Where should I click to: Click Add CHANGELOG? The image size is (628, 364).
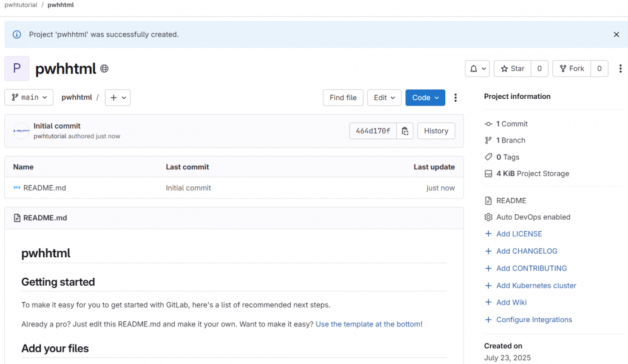point(527,251)
